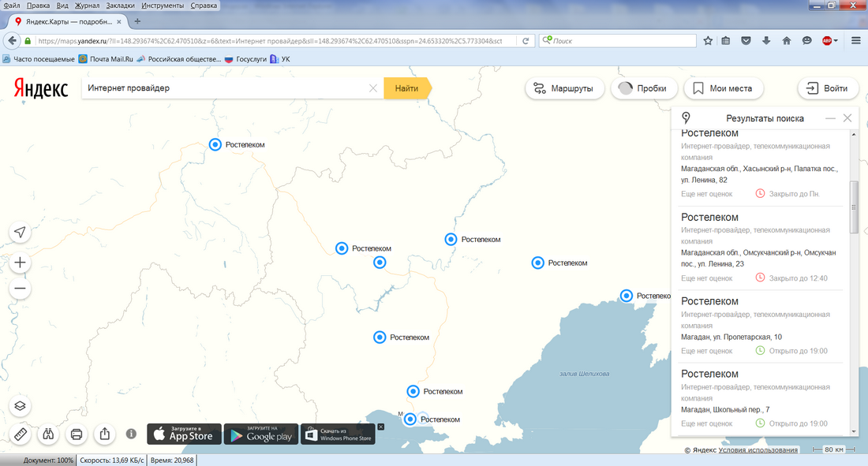868x466 pixels.
Task: Select the ruler distance measurement tool
Action: (21, 434)
